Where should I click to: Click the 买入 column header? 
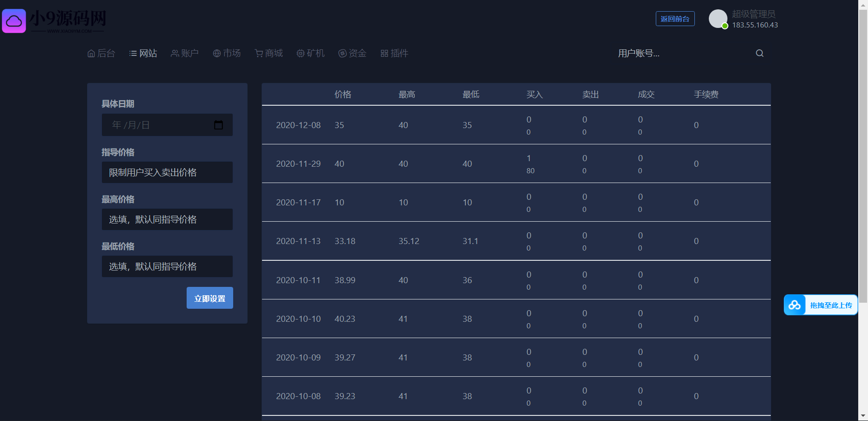click(x=535, y=95)
